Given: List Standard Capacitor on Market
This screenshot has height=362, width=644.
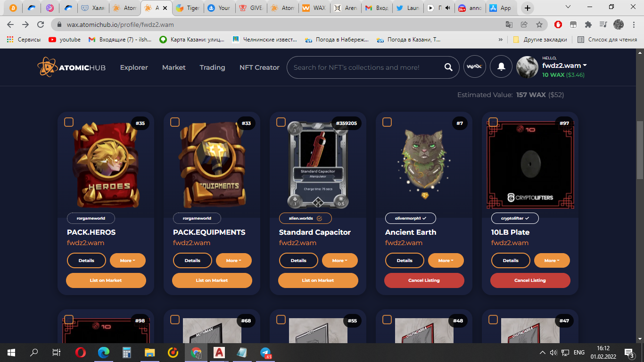Looking at the screenshot, I should pos(318,280).
